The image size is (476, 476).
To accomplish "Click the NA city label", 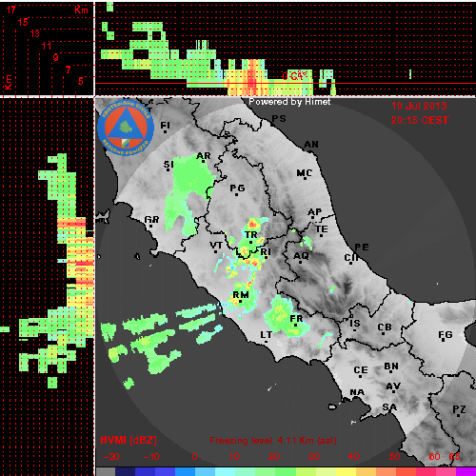I will (357, 392).
